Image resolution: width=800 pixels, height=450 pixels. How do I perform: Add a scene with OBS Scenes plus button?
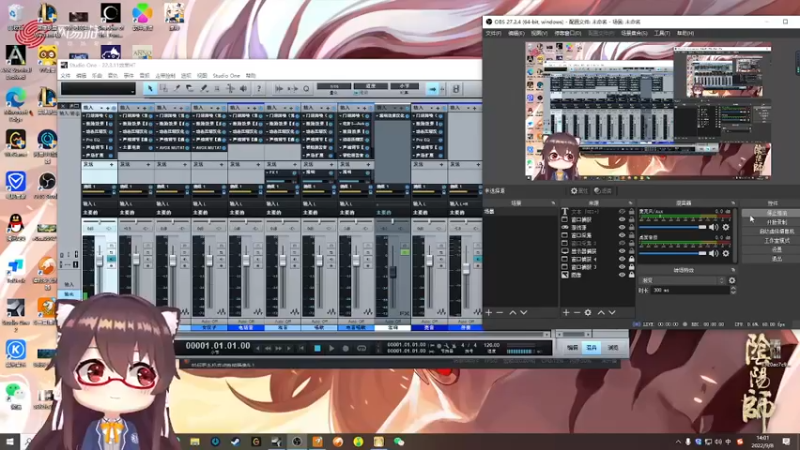click(489, 312)
